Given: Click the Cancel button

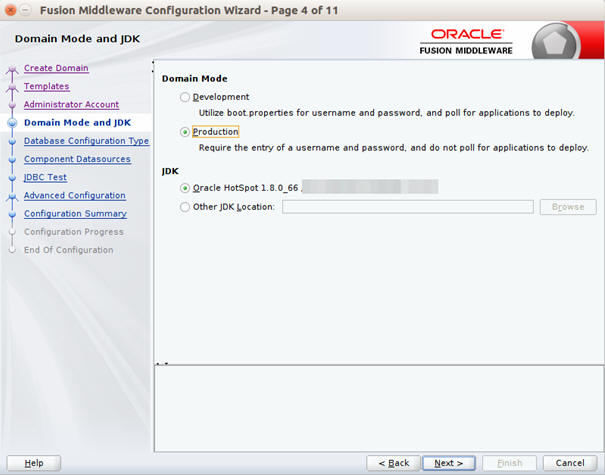Looking at the screenshot, I should [570, 463].
